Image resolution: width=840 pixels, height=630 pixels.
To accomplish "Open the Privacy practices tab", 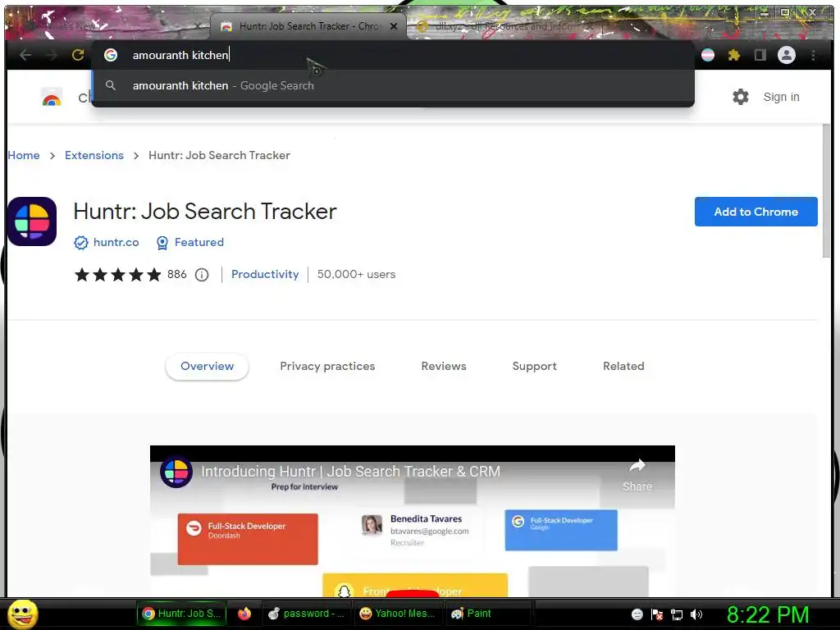I will (327, 367).
